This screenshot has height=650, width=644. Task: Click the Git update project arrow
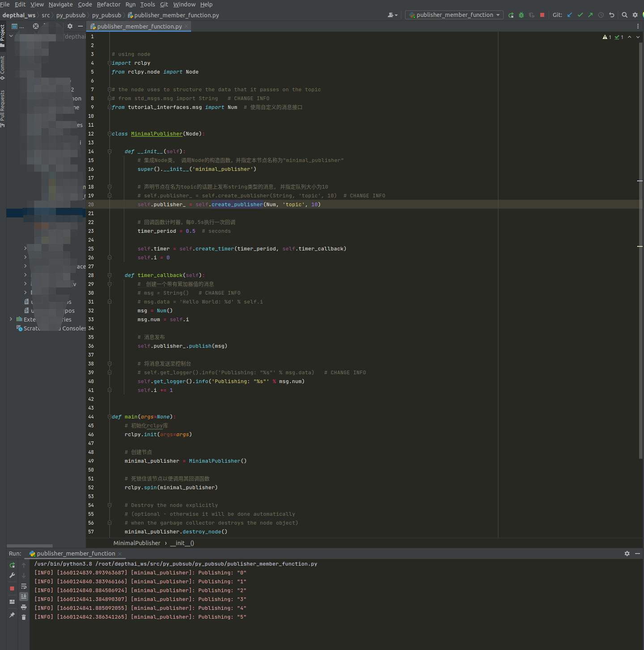tap(570, 15)
